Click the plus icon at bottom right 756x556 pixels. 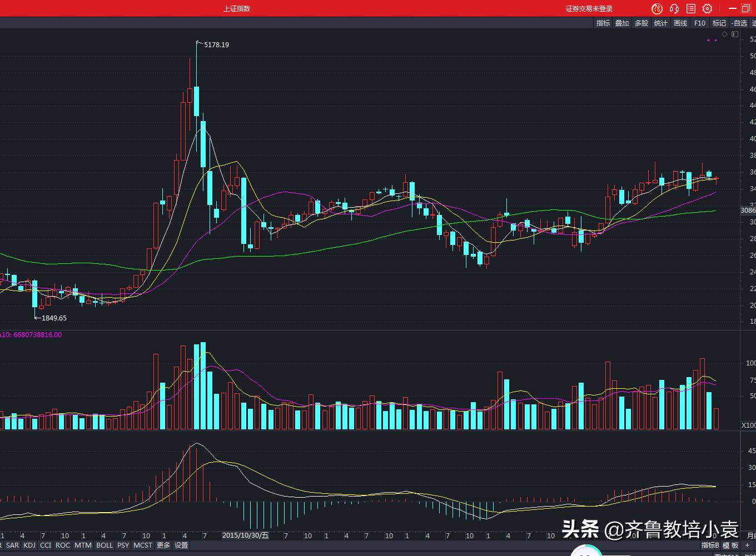pyautogui.click(x=747, y=545)
